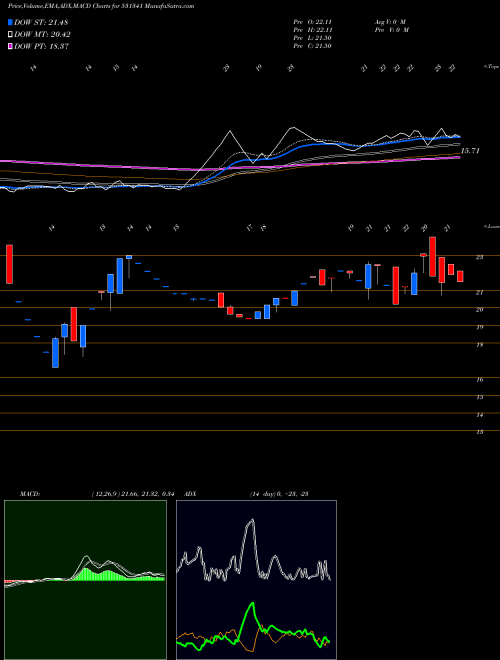Click the 'ADX' panel heading

coord(190,494)
